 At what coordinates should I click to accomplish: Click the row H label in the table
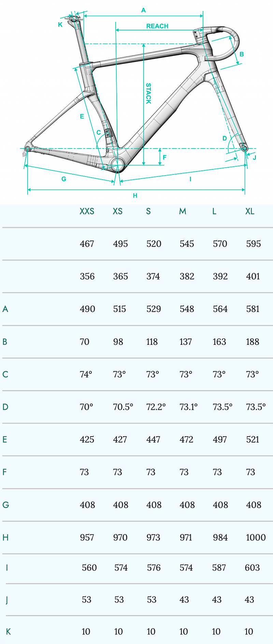click(5, 537)
